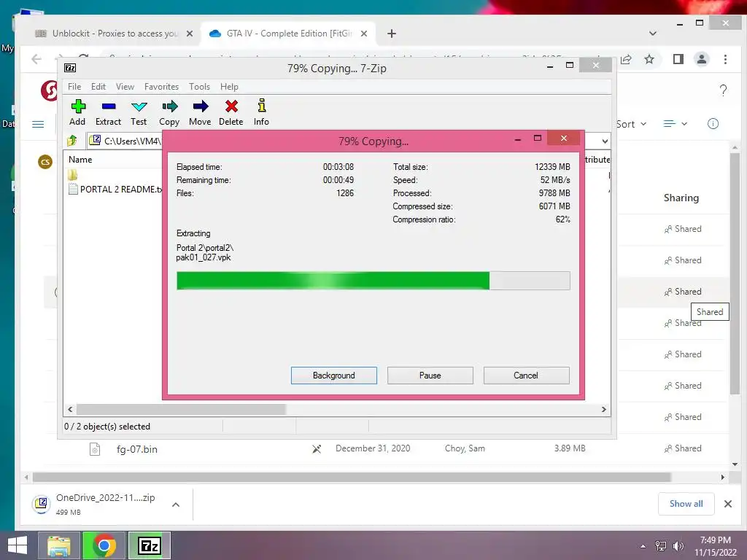Show all downloads in Chrome
Image resolution: width=747 pixels, height=560 pixels.
click(x=686, y=504)
